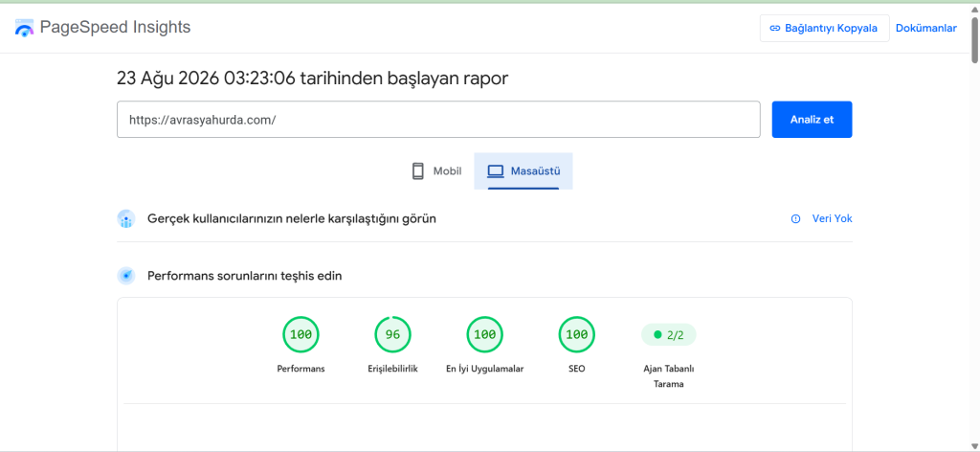The height and width of the screenshot is (452, 980).
Task: Click the scrollbar down arrow
Action: (974, 445)
